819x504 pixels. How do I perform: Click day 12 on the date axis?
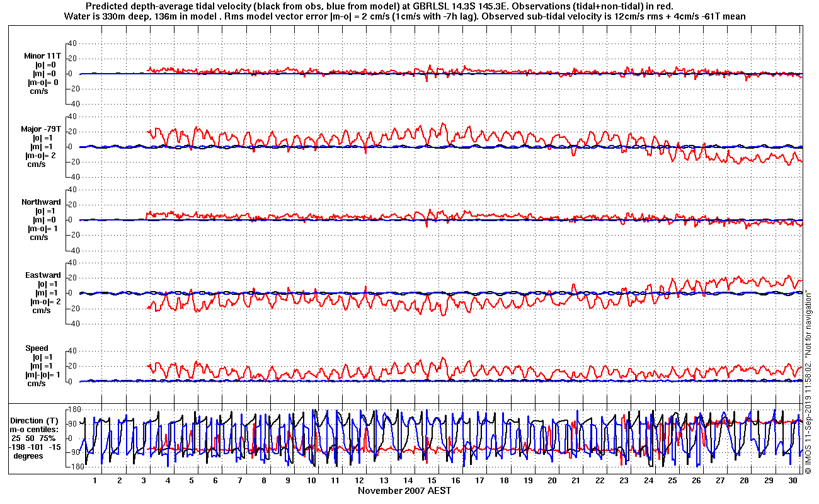click(x=360, y=481)
